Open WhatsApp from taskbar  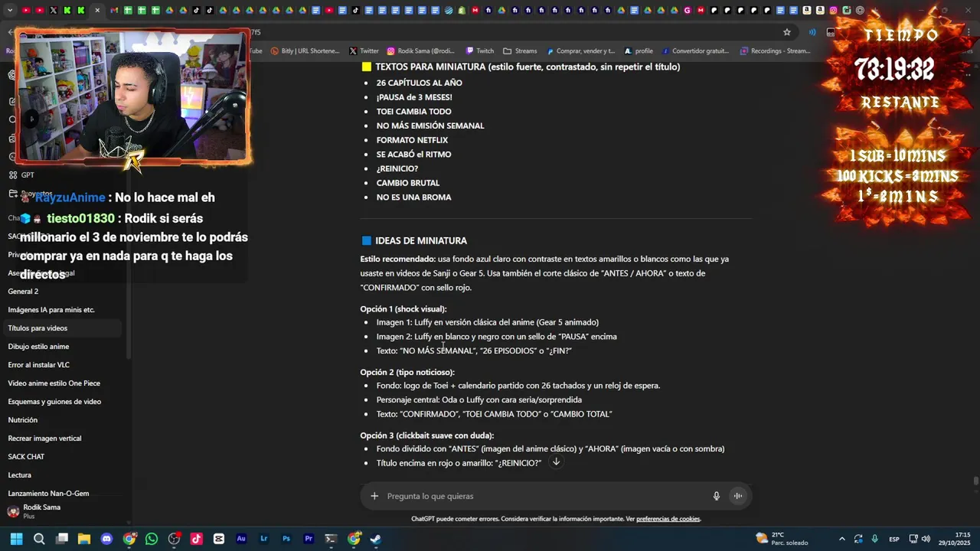152,539
